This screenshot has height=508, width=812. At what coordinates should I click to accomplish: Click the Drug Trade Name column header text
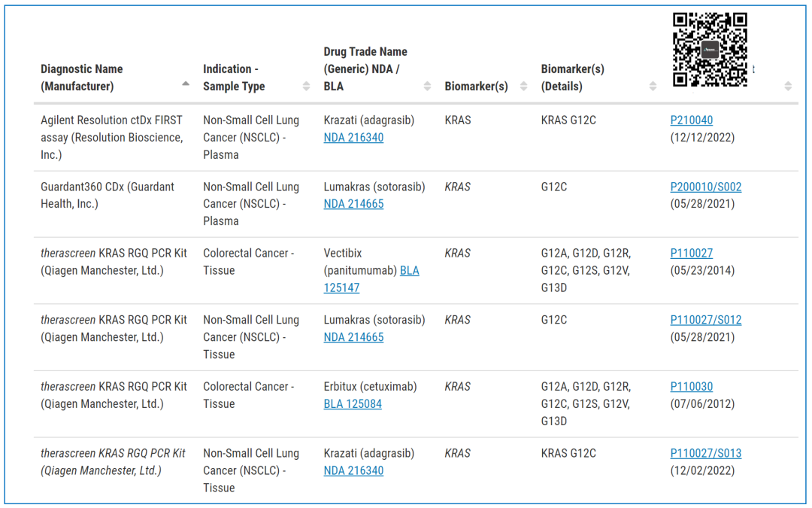pos(365,68)
